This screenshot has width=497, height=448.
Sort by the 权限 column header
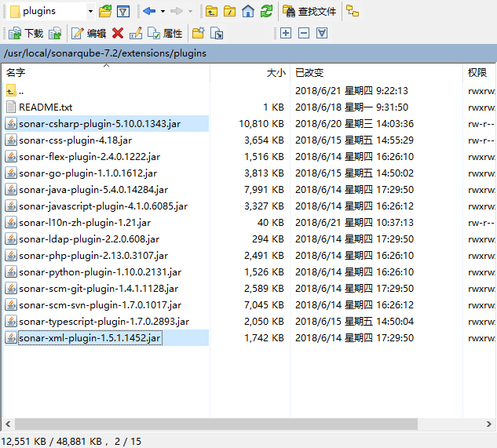(480, 73)
